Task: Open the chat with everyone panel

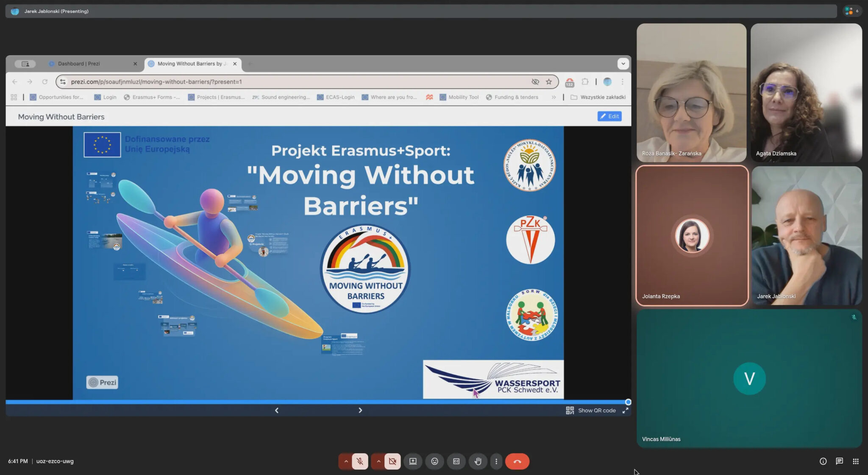Action: point(839,461)
